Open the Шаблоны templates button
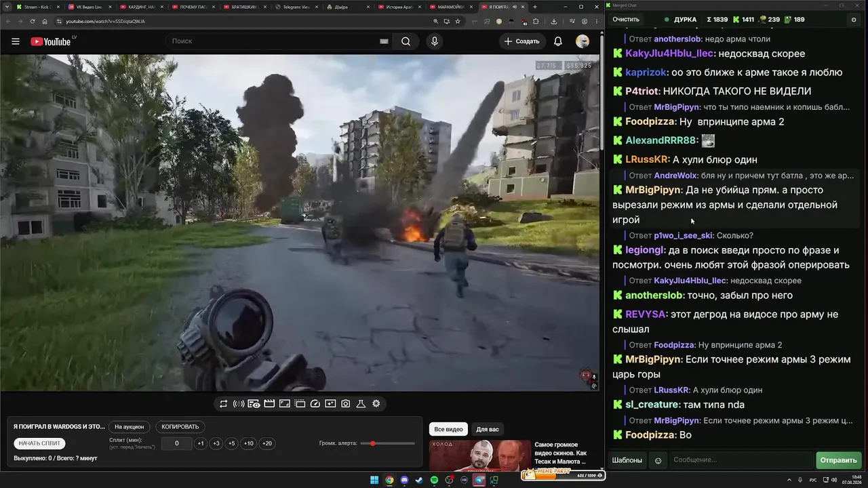Viewport: 868px width, 488px height. point(627,461)
